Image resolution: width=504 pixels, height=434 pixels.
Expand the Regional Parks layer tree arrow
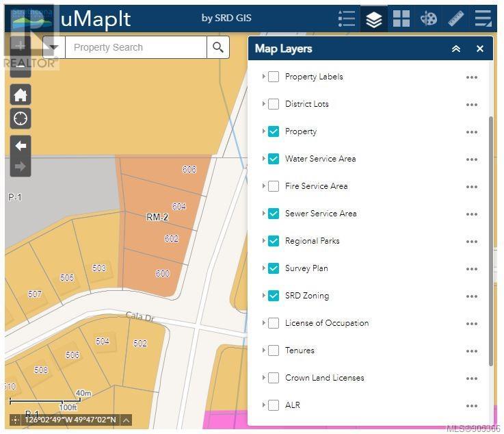(263, 241)
